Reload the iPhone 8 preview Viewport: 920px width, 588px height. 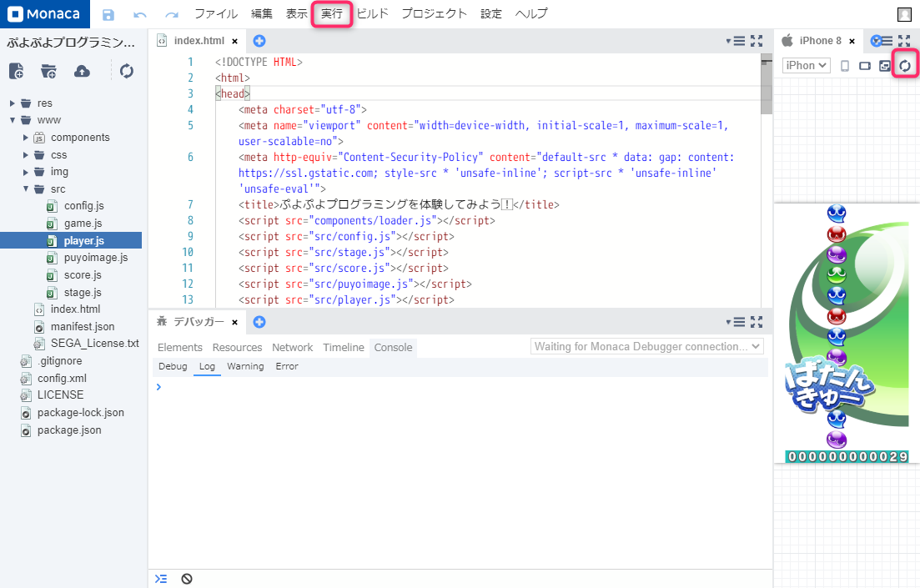tap(905, 66)
